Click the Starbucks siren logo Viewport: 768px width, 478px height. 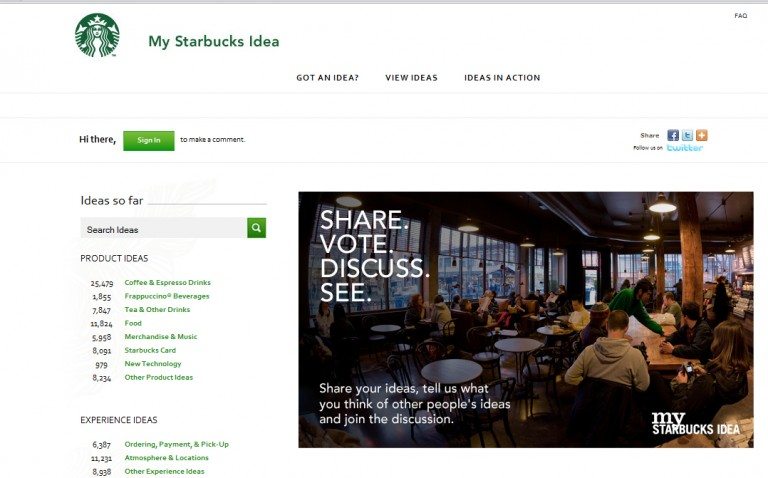97,35
